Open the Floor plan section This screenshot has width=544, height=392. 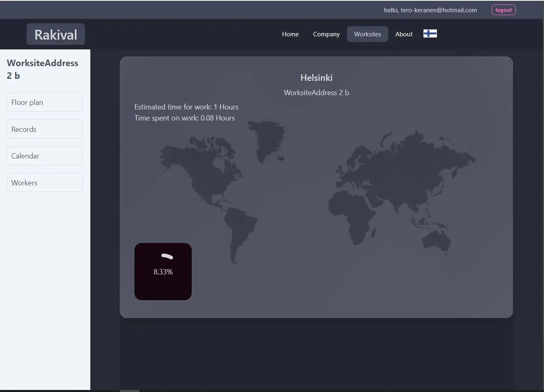pos(45,102)
